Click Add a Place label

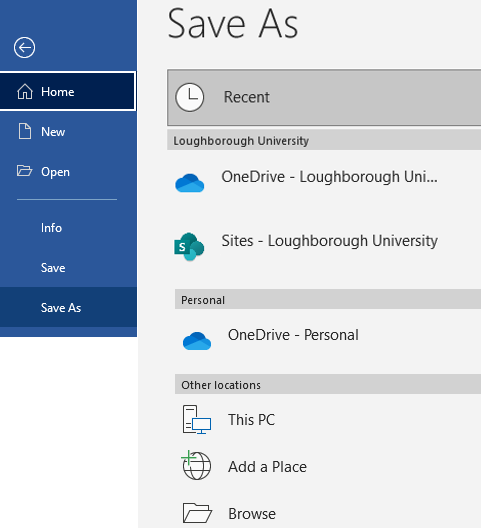coord(267,467)
